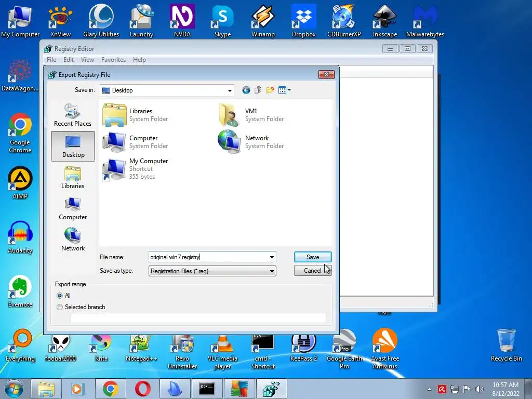This screenshot has height=399, width=532.
Task: Click into the File name text field
Action: [x=209, y=257]
